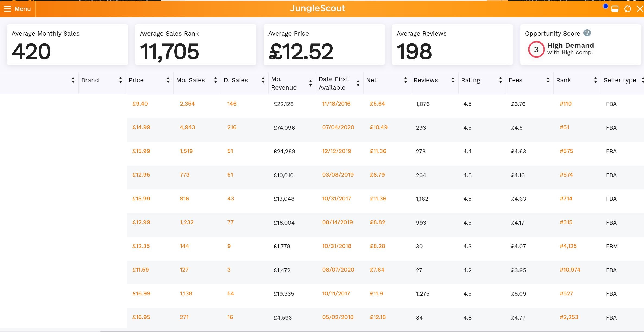Close the JungleScout popup
The image size is (644, 332).
coord(640,9)
